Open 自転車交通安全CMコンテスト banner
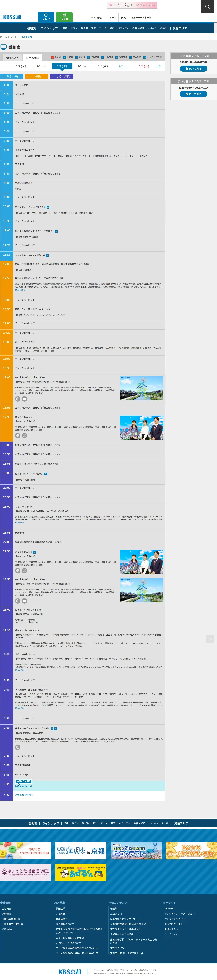Screen dimensions: 217x980 point(136,851)
